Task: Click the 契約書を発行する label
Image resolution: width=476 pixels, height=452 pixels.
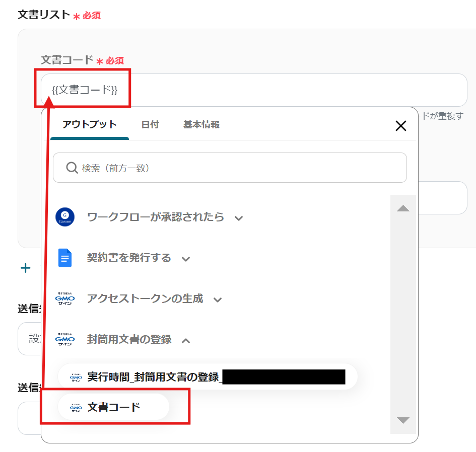Action: [x=129, y=258]
